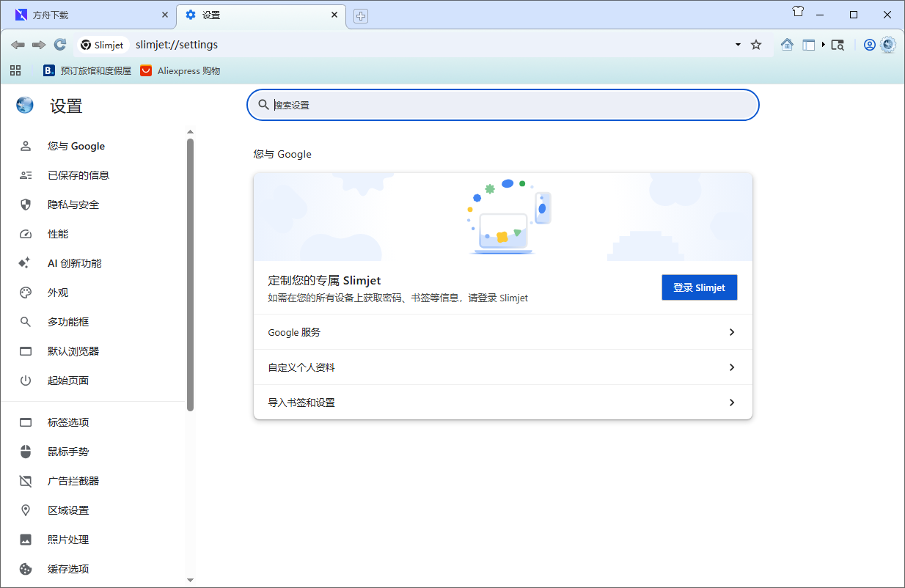Screen dimensions: 905x588
Task: Click the screenshot capture toolbar icon
Action: [x=838, y=45]
